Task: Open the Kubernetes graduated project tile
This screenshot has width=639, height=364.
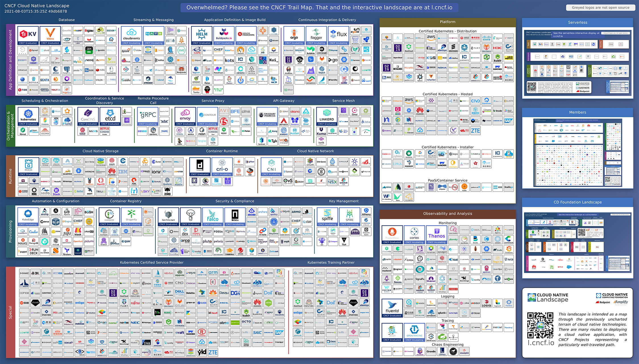Action: (28, 116)
